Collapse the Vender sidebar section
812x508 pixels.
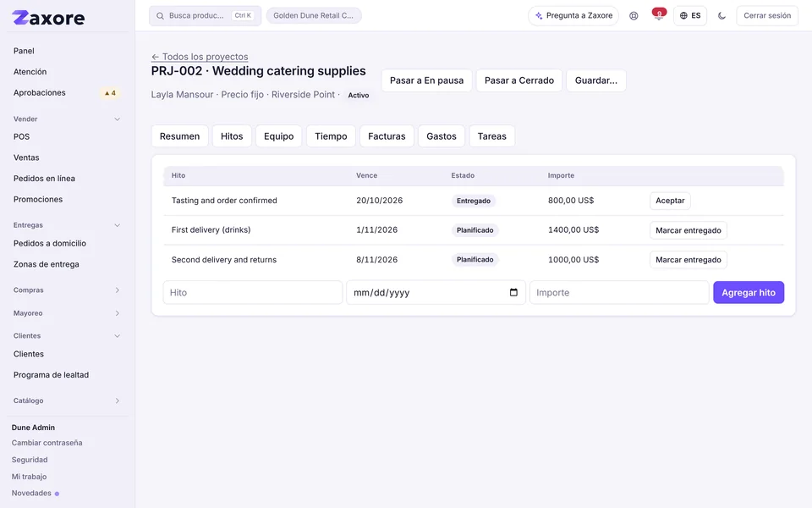pos(67,119)
